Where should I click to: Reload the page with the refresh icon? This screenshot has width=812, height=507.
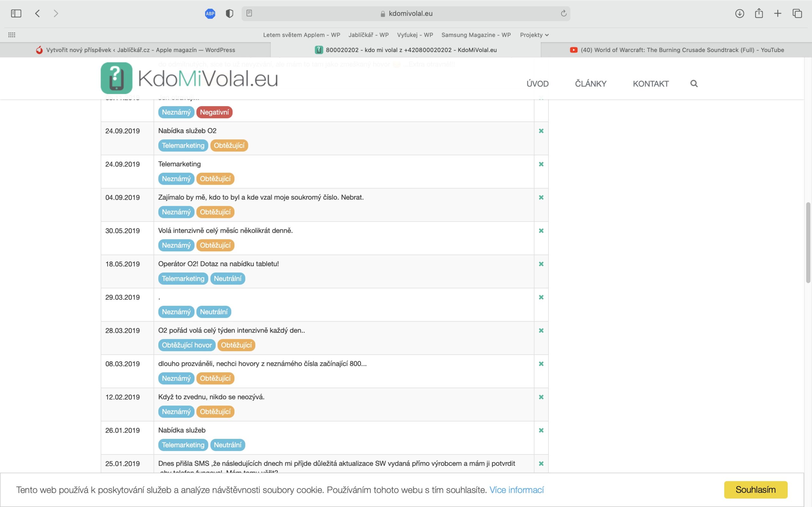[564, 13]
